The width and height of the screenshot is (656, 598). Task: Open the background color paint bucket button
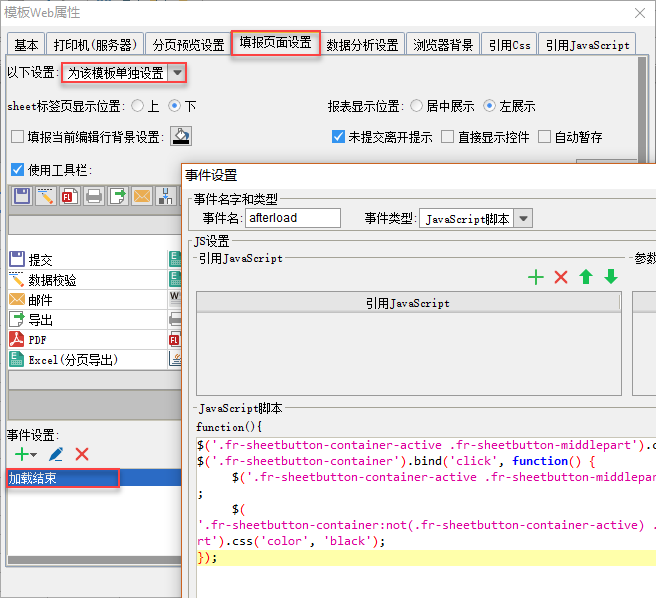(181, 136)
